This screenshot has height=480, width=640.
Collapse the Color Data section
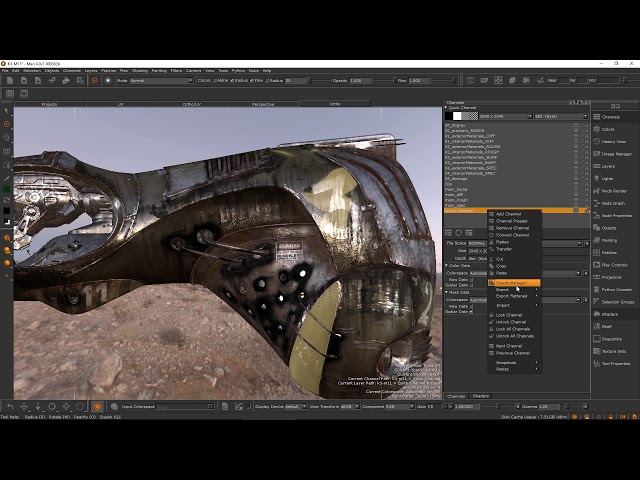tap(446, 266)
